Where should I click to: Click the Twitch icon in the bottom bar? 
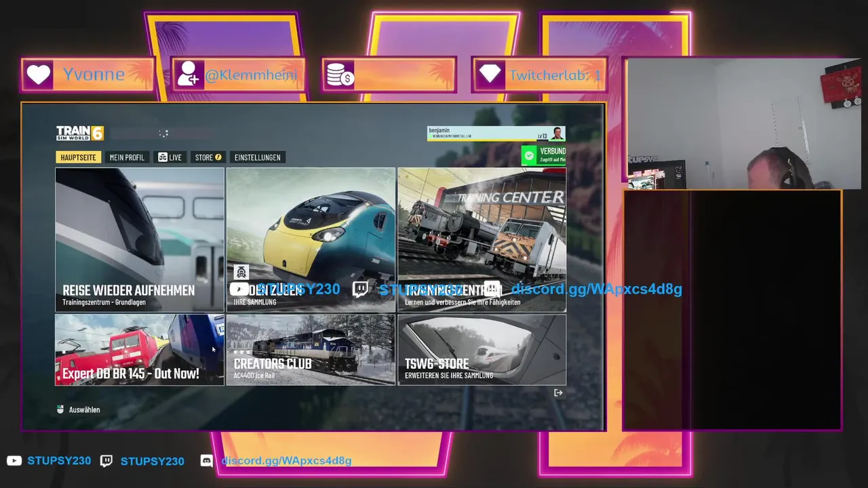[106, 461]
